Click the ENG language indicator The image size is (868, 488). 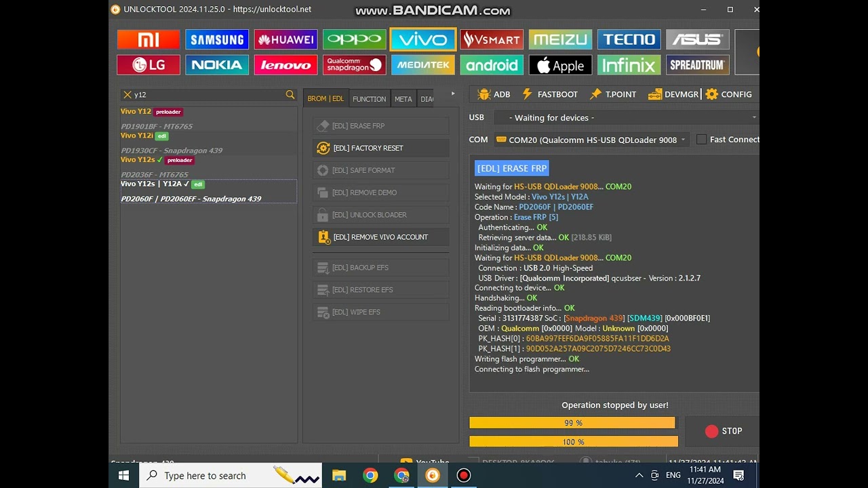[x=673, y=475]
